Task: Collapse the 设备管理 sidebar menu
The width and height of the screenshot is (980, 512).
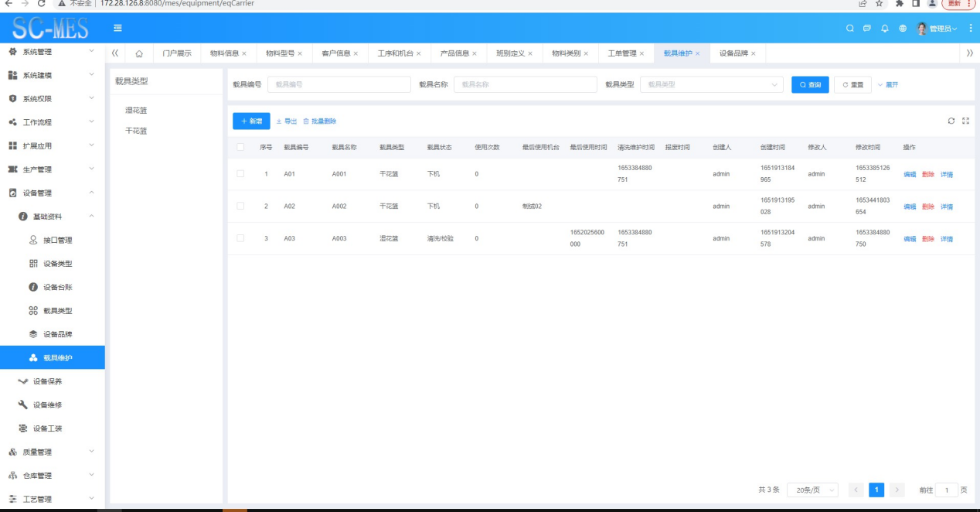Action: click(53, 193)
